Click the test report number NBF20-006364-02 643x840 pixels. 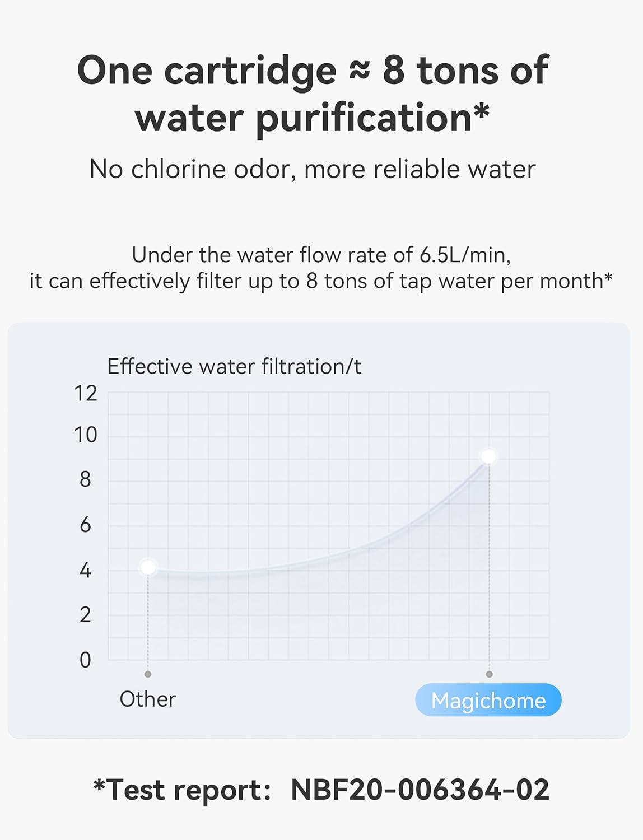420,790
